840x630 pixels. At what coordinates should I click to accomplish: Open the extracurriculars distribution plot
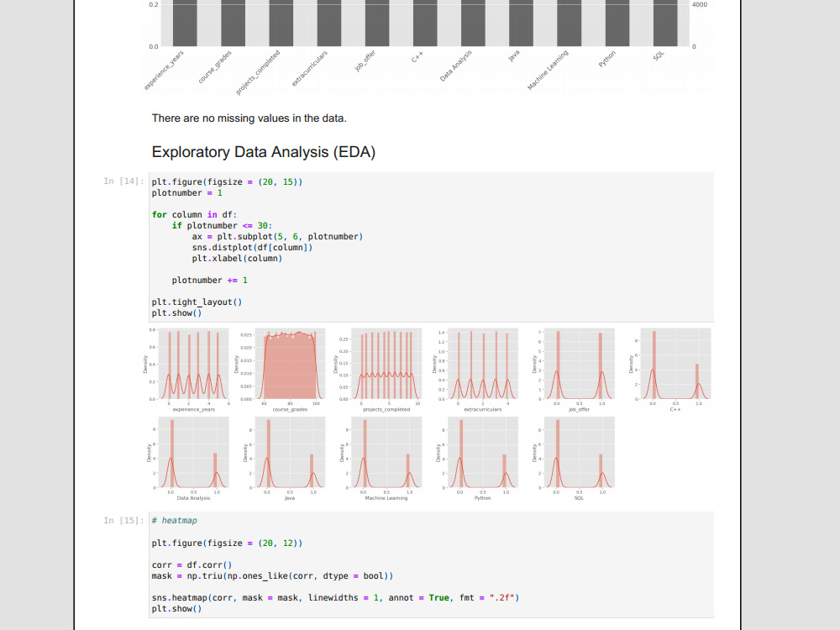pos(476,370)
